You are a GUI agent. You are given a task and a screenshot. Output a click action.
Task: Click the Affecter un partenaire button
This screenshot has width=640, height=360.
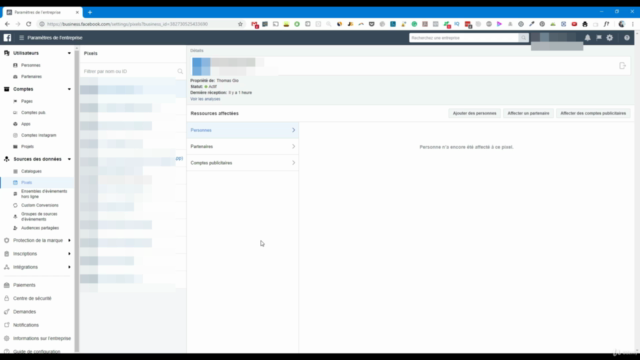(528, 113)
